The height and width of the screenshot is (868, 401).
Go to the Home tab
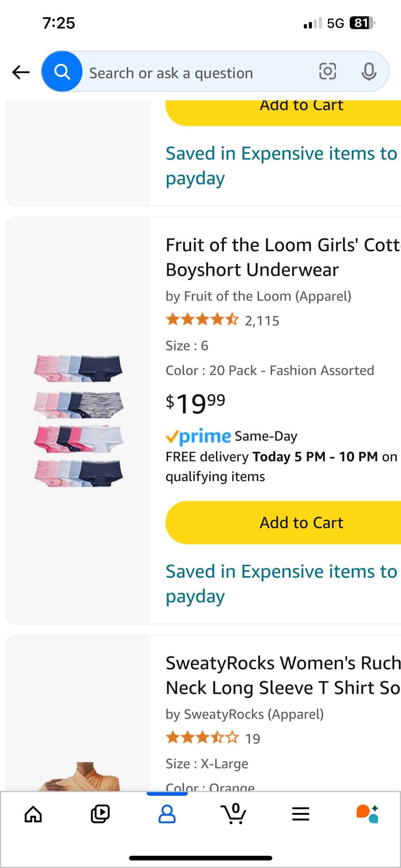pyautogui.click(x=33, y=814)
